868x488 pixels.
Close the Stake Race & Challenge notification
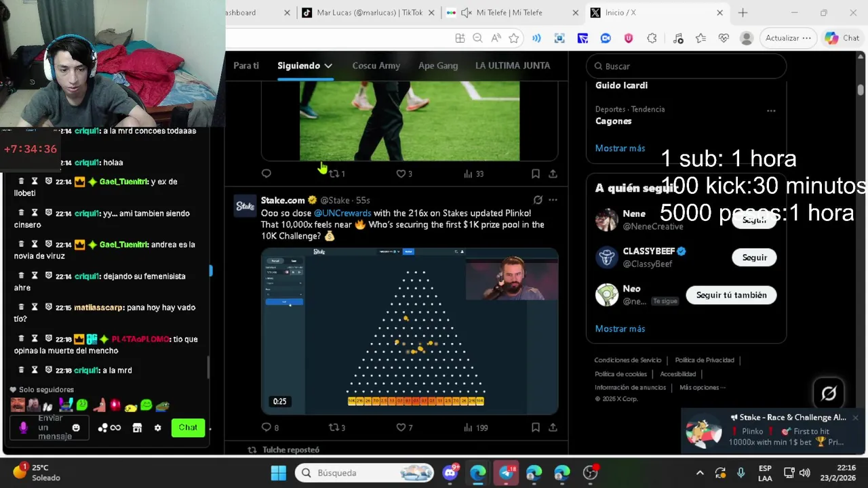click(x=855, y=418)
